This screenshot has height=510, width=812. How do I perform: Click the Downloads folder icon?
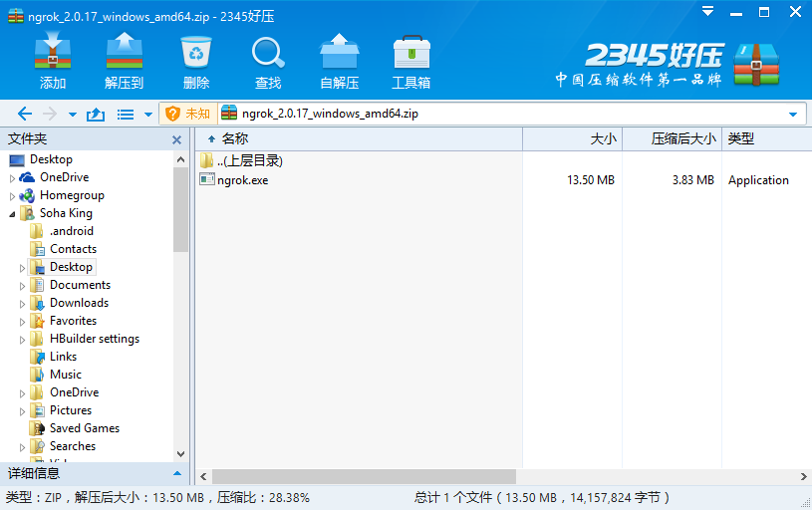pyautogui.click(x=37, y=303)
